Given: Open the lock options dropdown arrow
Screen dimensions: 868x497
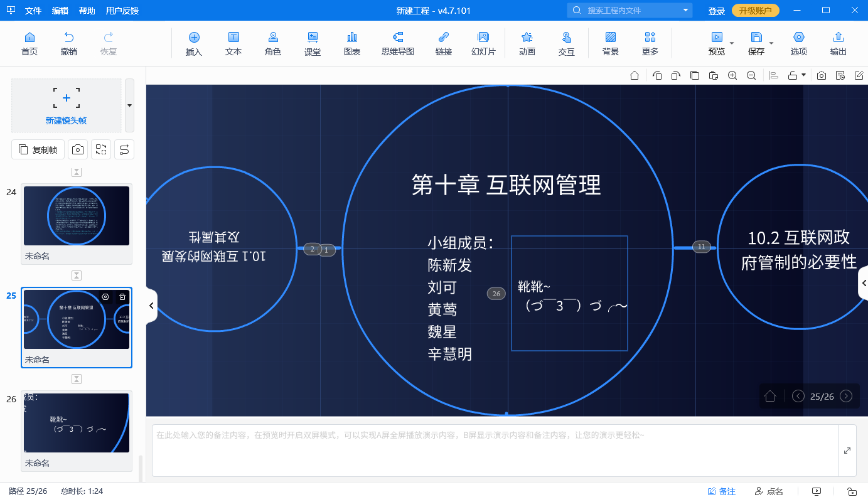Looking at the screenshot, I should coord(803,75).
